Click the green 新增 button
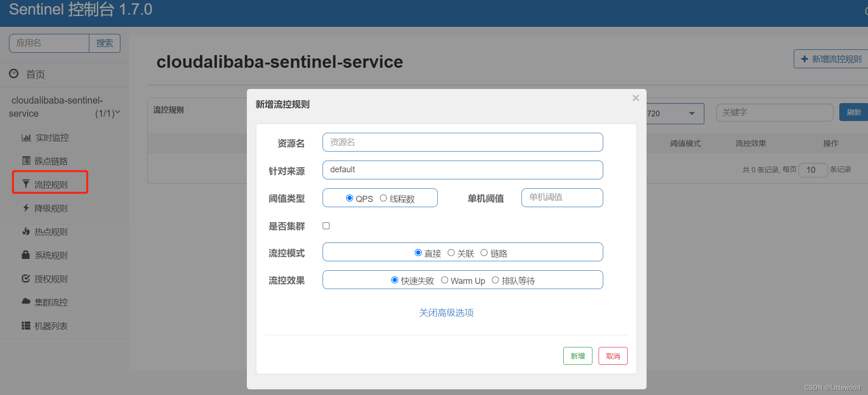Viewport: 868px width, 395px height. 577,356
